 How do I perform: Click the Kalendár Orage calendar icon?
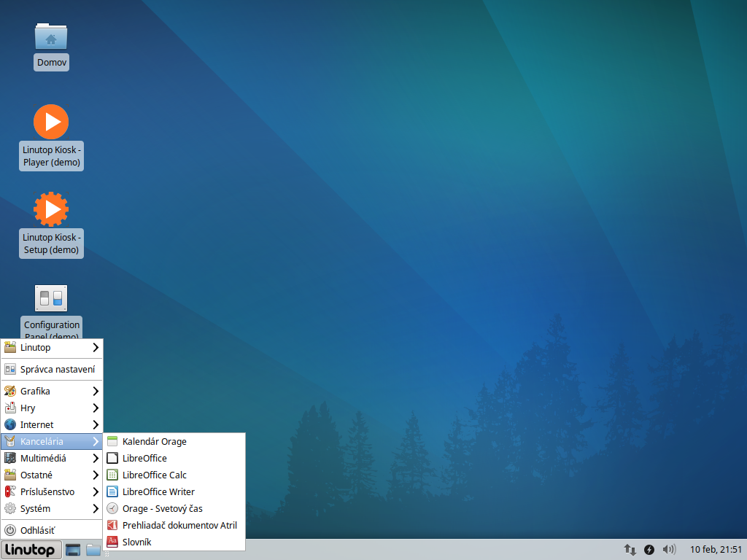click(x=112, y=441)
